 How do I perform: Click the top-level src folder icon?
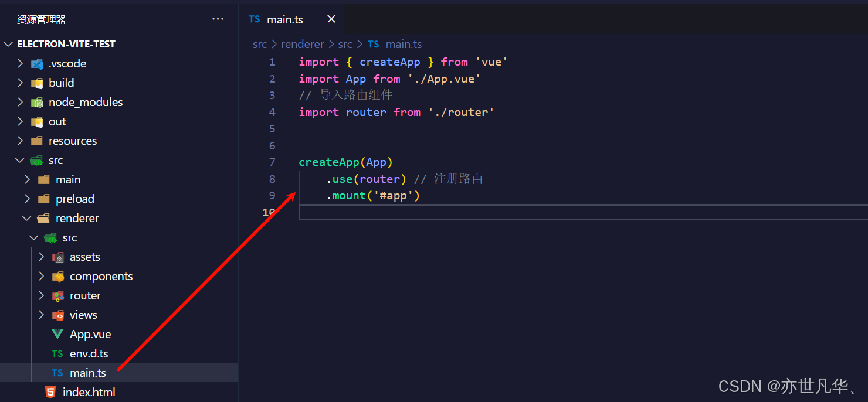(37, 160)
